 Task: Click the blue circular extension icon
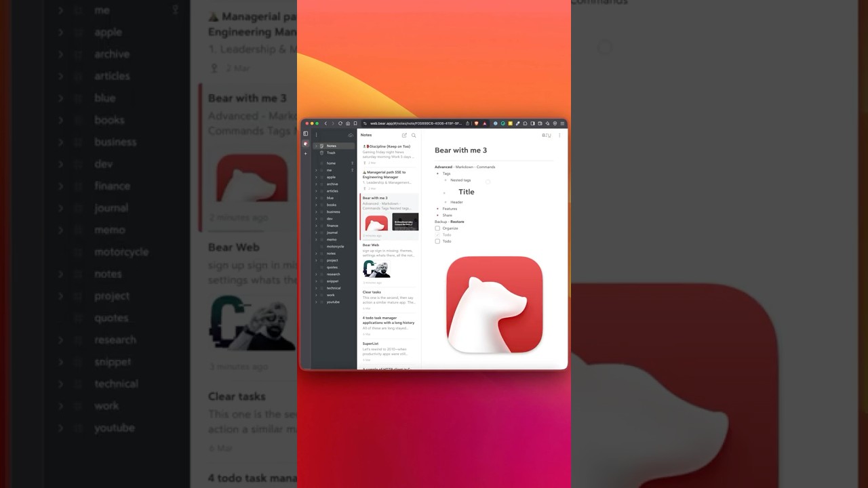click(495, 123)
